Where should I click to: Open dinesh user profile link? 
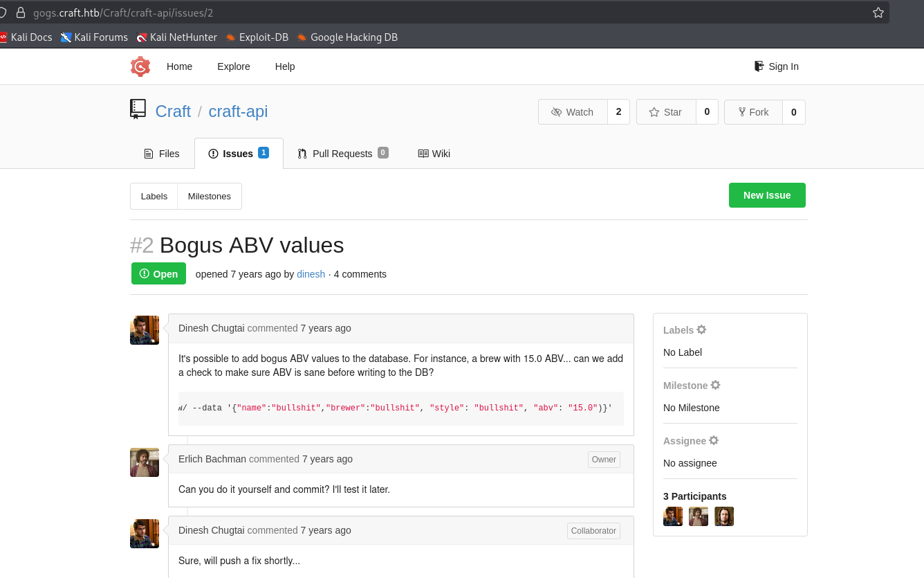[311, 274]
